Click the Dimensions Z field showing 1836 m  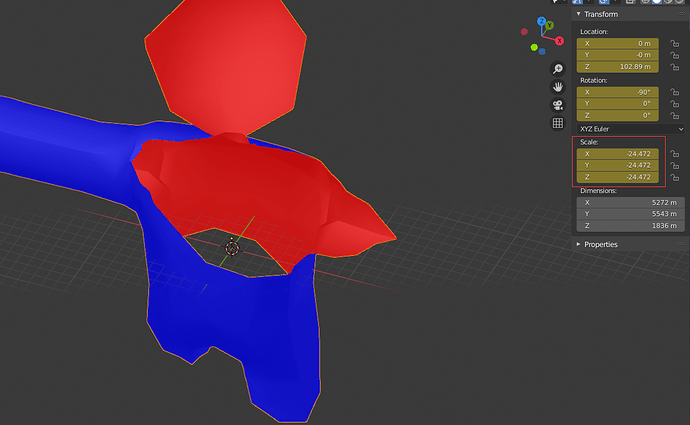[630, 226]
